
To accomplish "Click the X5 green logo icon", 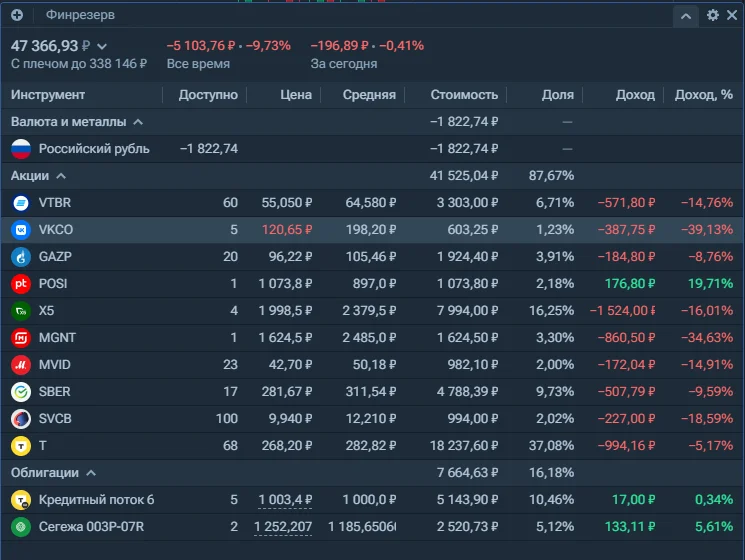I will 21,311.
